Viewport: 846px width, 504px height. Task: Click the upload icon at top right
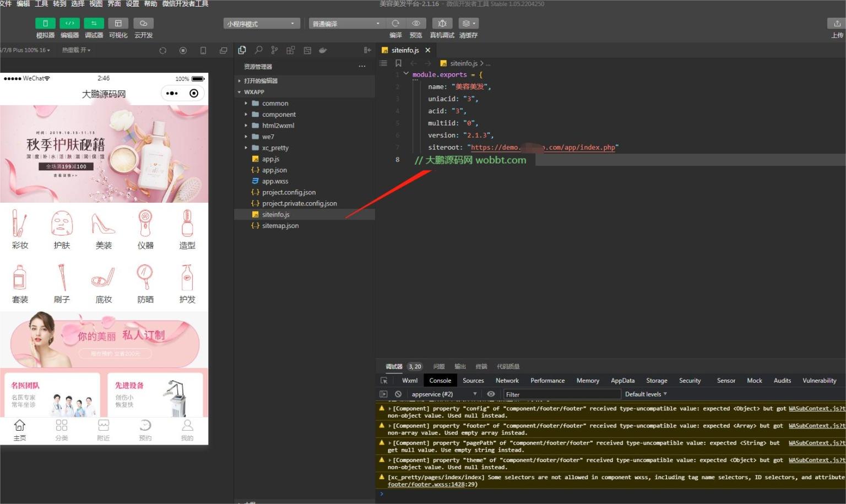(837, 23)
